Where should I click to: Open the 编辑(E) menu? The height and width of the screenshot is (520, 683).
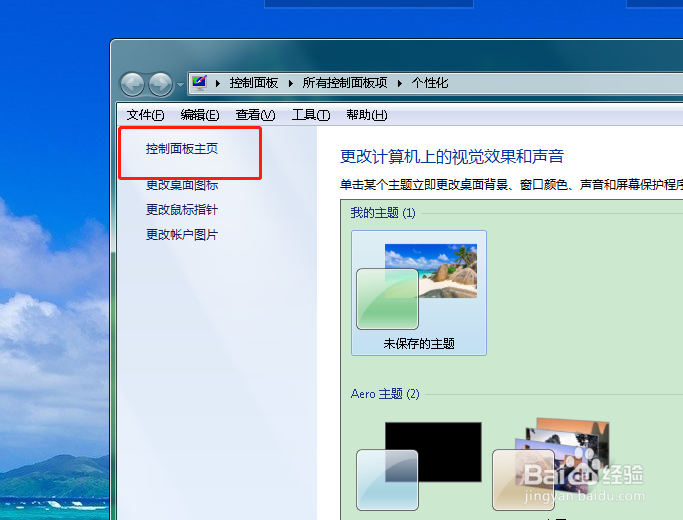[199, 115]
